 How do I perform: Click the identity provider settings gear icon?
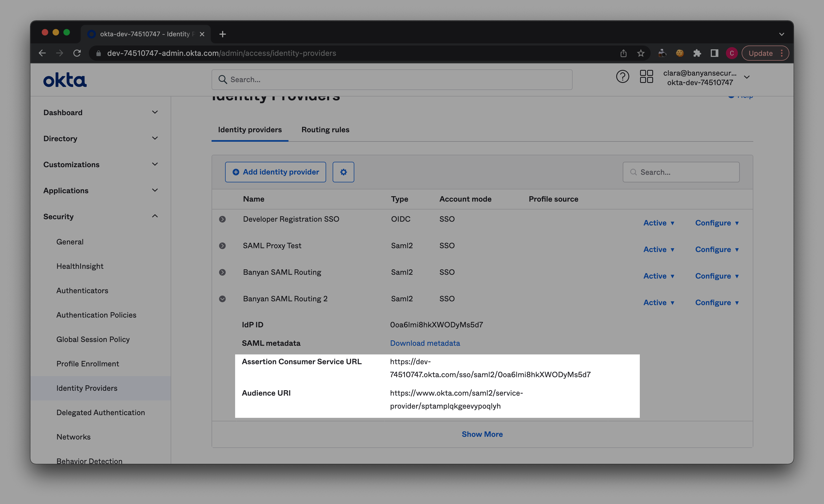click(343, 172)
